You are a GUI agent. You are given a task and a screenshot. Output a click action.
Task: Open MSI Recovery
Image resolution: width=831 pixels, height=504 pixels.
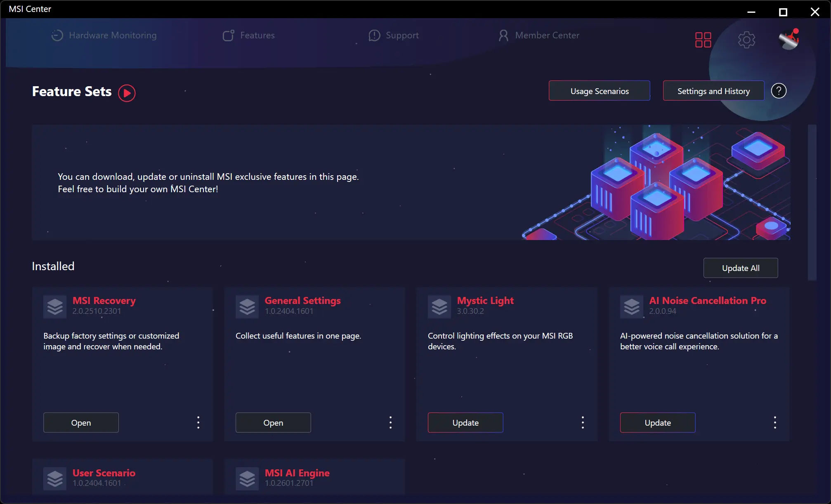pos(81,423)
